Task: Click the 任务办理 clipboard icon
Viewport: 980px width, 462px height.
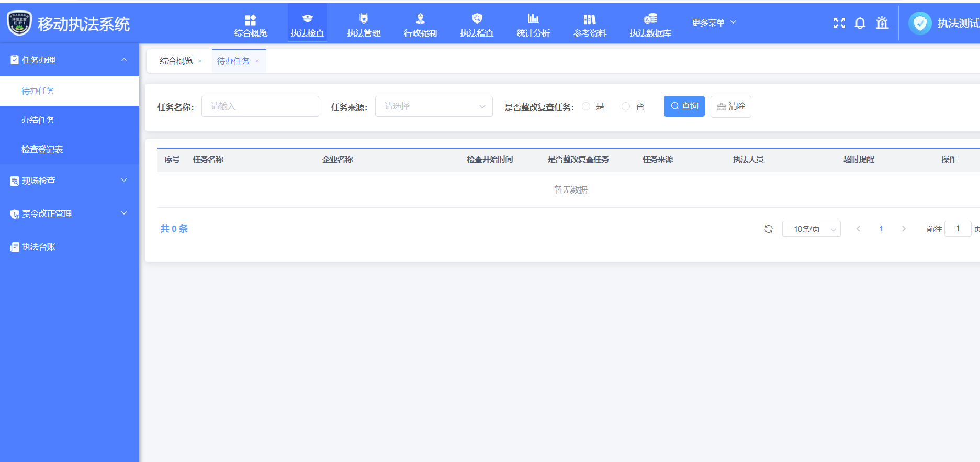Action: point(15,60)
